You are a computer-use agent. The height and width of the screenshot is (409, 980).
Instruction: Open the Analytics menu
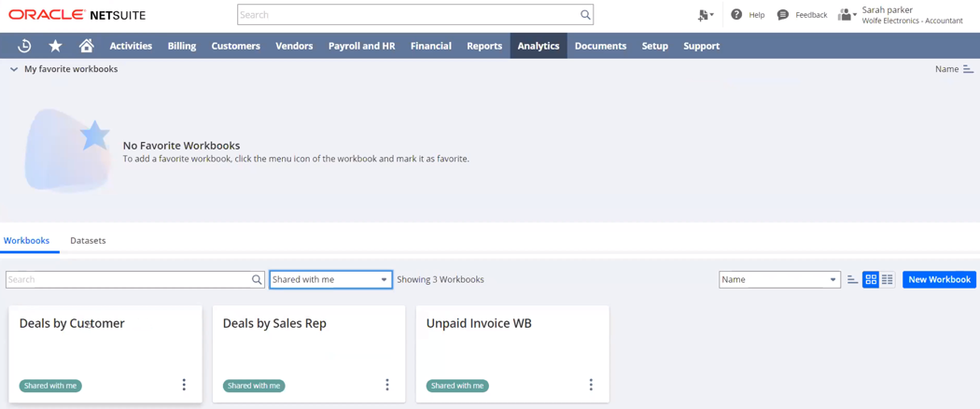pyautogui.click(x=539, y=46)
